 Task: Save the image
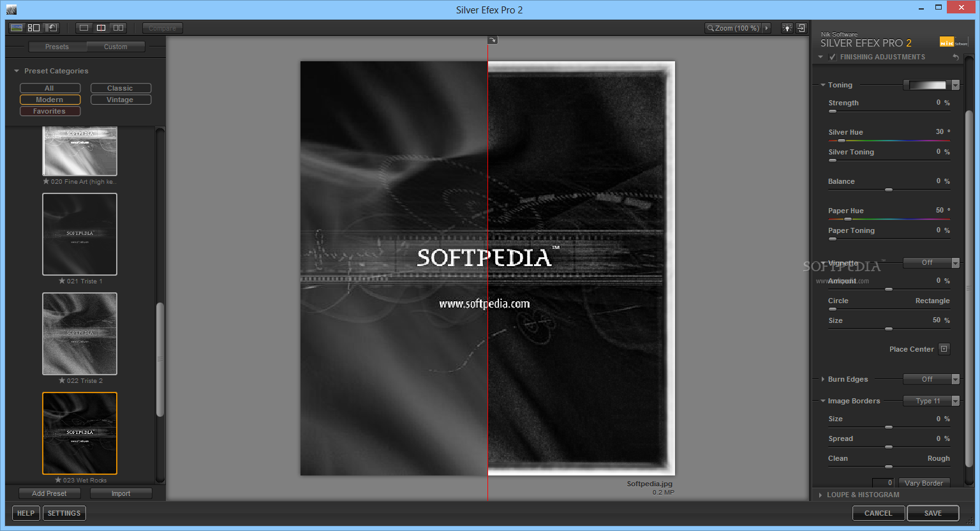click(933, 513)
